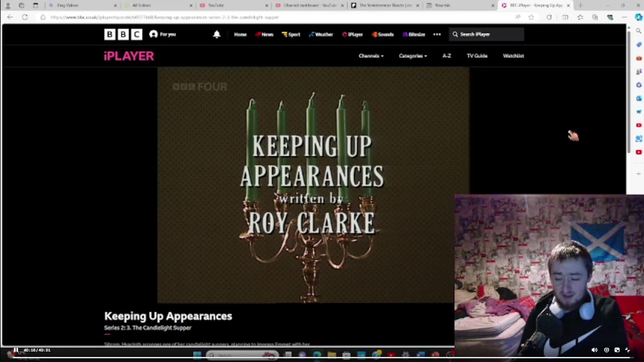Toggle picture-in-picture mode in player
This screenshot has width=644, height=362.
tap(617, 350)
